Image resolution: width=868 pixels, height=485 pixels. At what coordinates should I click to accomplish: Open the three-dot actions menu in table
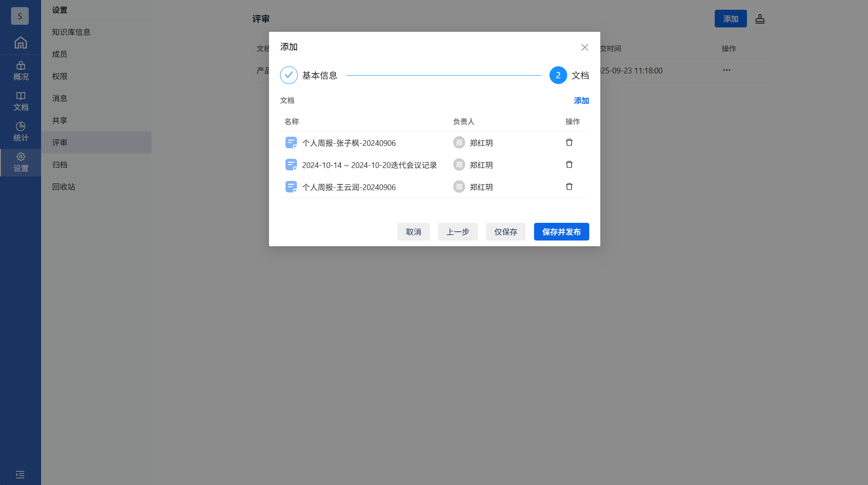726,70
